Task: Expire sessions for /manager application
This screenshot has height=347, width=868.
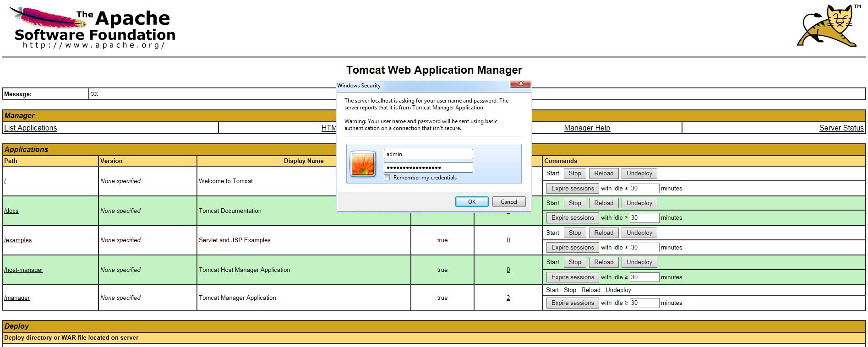Action: coord(573,303)
